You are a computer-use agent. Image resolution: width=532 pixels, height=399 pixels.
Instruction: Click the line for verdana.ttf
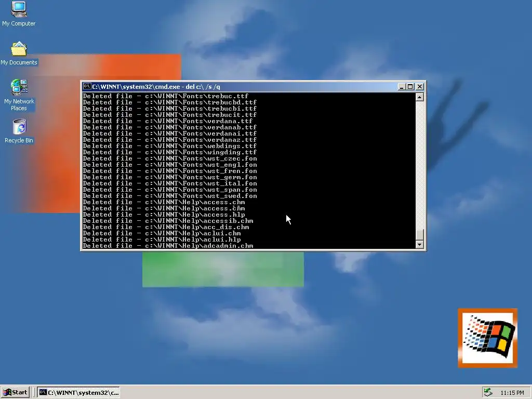[x=168, y=121]
